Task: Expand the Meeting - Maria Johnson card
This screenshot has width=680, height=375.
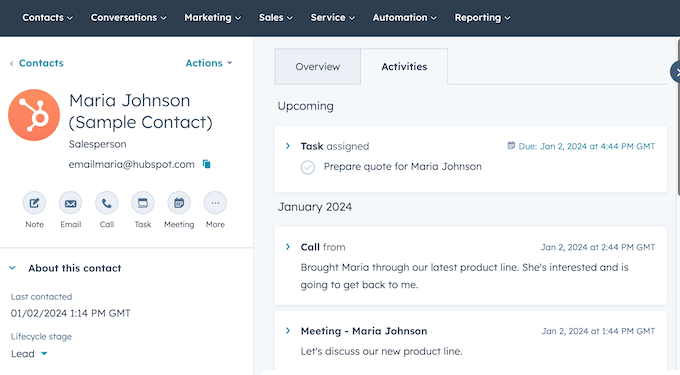Action: [x=288, y=331]
